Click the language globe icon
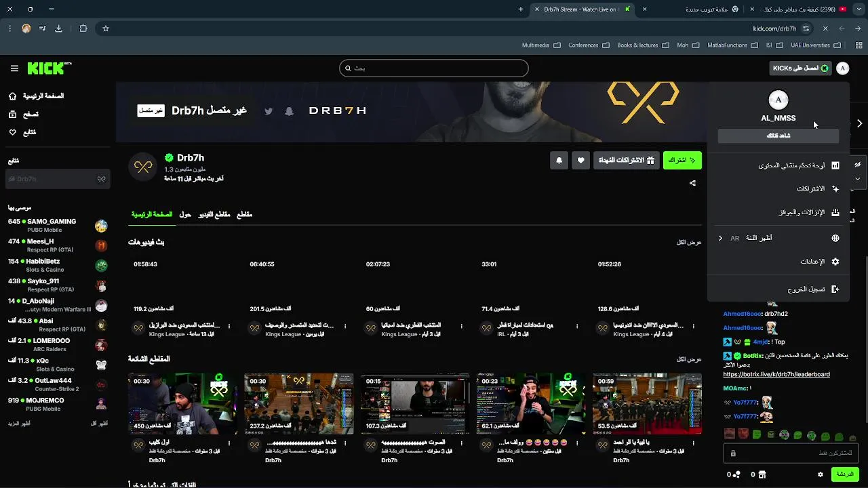Viewport: 868px width, 488px height. pyautogui.click(x=835, y=239)
